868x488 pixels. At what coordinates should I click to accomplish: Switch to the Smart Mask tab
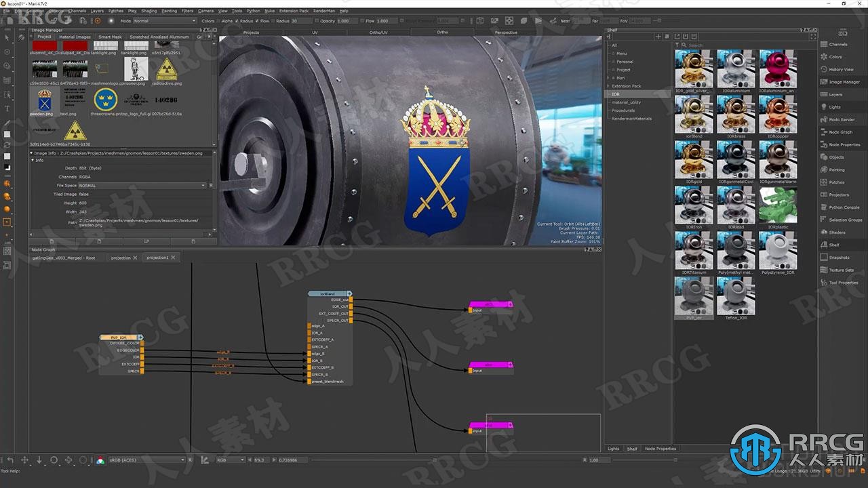(x=110, y=37)
